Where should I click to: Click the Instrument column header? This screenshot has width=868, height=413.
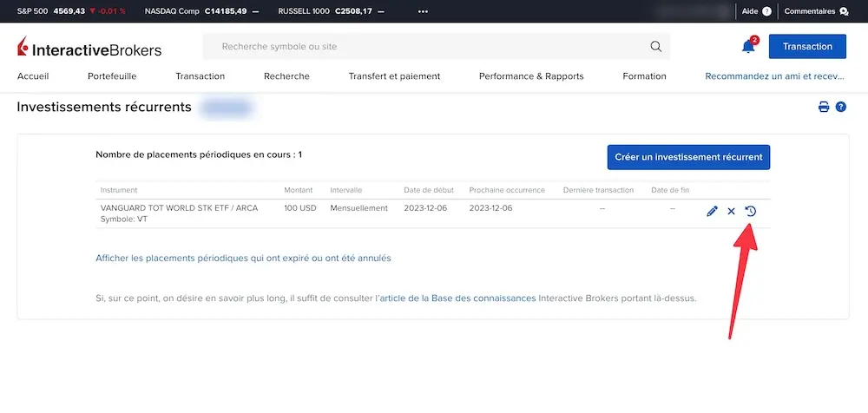click(119, 190)
